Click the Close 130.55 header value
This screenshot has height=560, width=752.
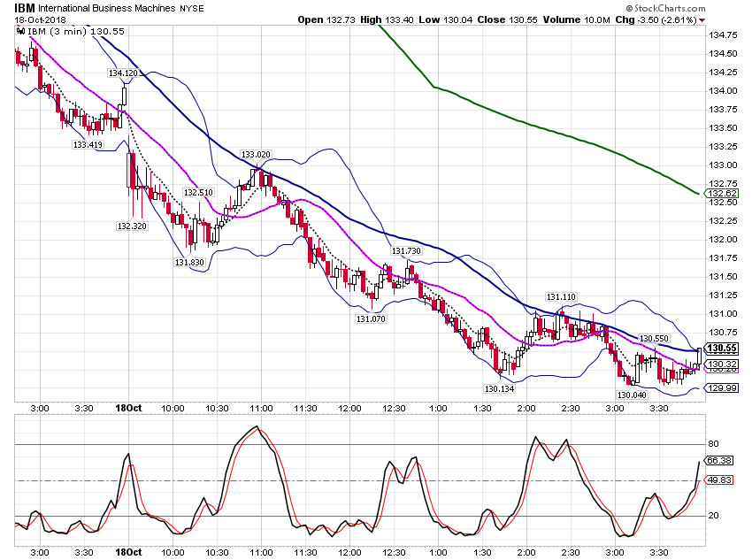tap(508, 19)
